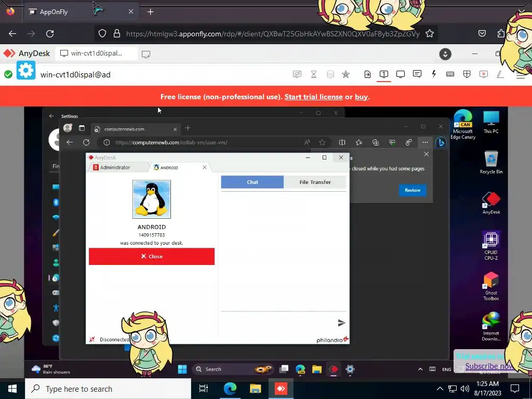
Task: Open Microsoft Edge Canary desktop shortcut
Action: (x=463, y=125)
